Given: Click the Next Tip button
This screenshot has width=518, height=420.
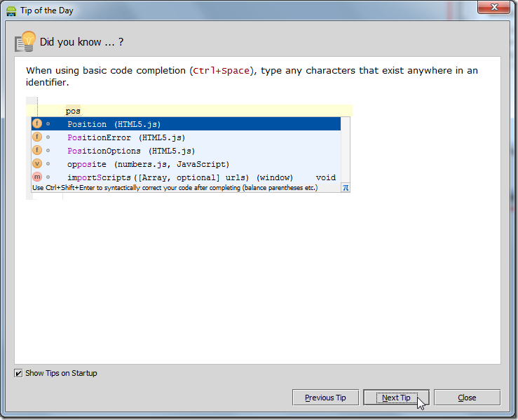Looking at the screenshot, I should 396,397.
